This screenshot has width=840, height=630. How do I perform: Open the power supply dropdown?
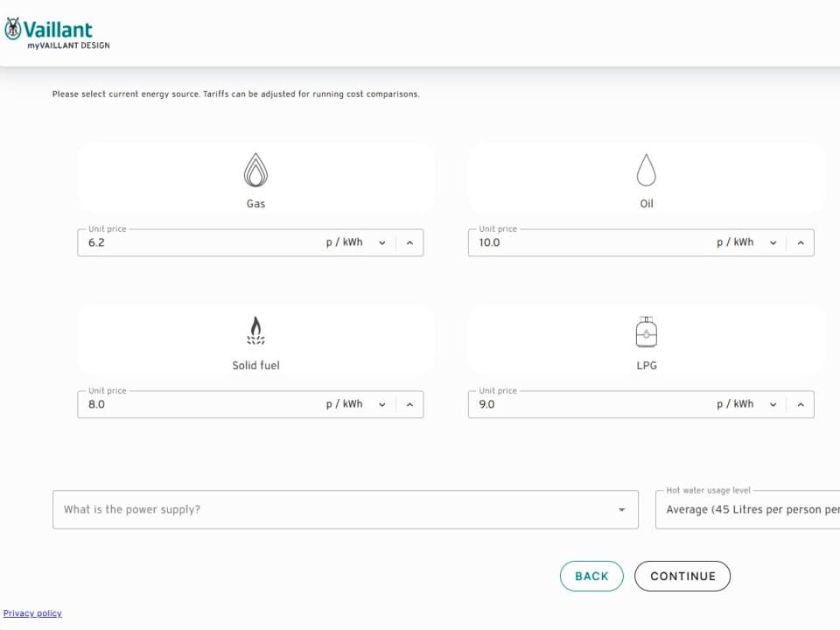pyautogui.click(x=346, y=509)
